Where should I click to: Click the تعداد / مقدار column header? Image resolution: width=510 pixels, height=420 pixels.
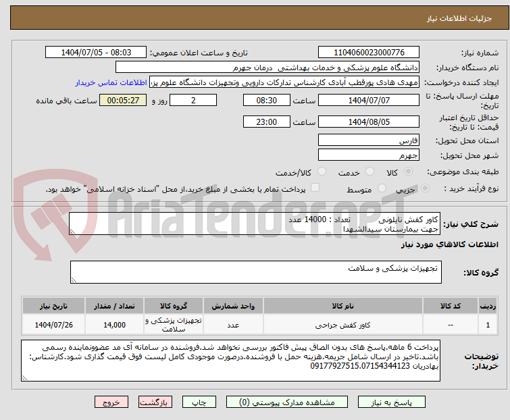(114, 306)
